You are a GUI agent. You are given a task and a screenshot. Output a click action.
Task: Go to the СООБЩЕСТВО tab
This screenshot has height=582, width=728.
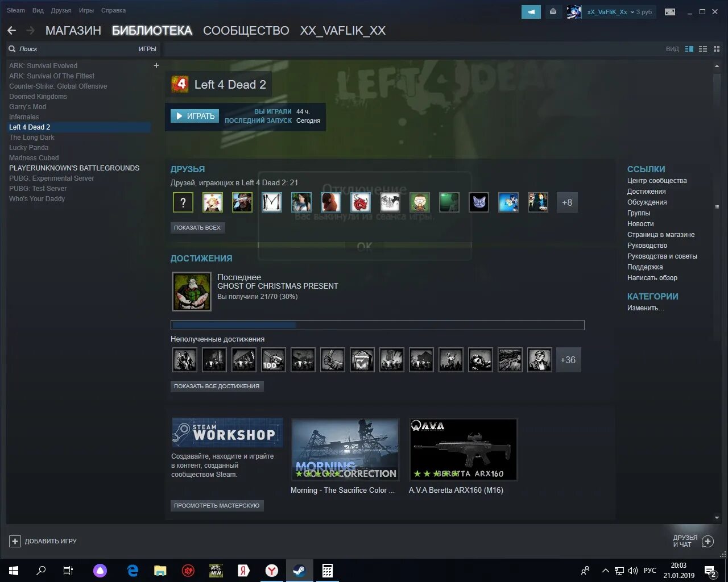[246, 31]
